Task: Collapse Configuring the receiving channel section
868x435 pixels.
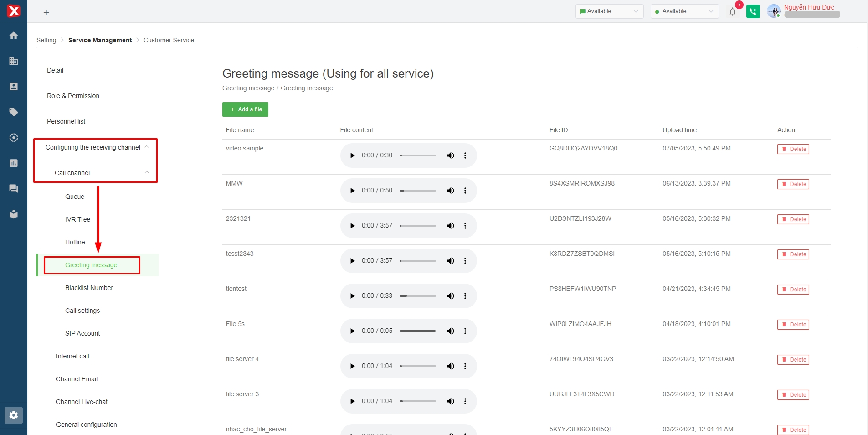Action: coord(147,147)
